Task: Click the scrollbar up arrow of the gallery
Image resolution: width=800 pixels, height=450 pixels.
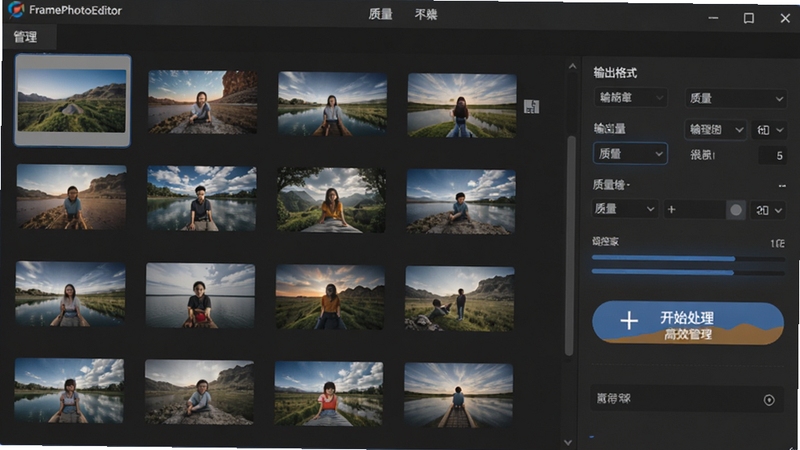Action: [x=572, y=66]
